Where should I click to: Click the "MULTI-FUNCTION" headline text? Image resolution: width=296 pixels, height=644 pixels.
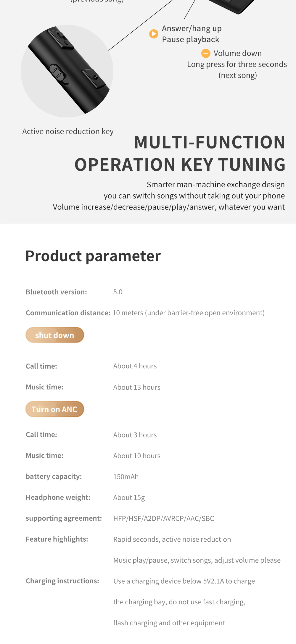[210, 142]
